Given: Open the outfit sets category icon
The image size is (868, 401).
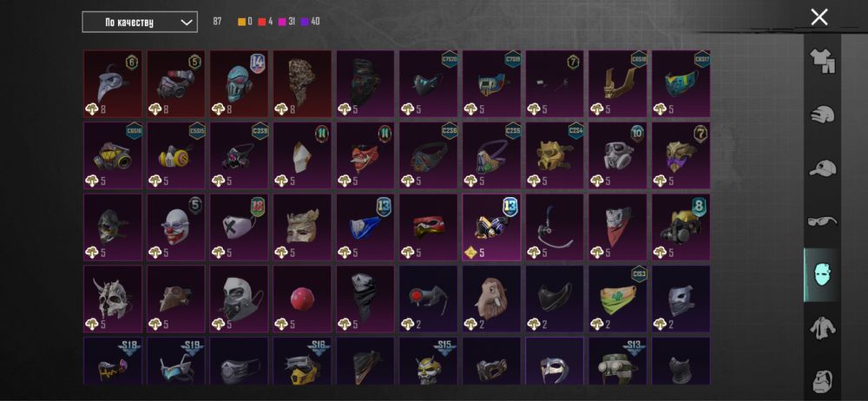Looking at the screenshot, I should click(x=822, y=61).
